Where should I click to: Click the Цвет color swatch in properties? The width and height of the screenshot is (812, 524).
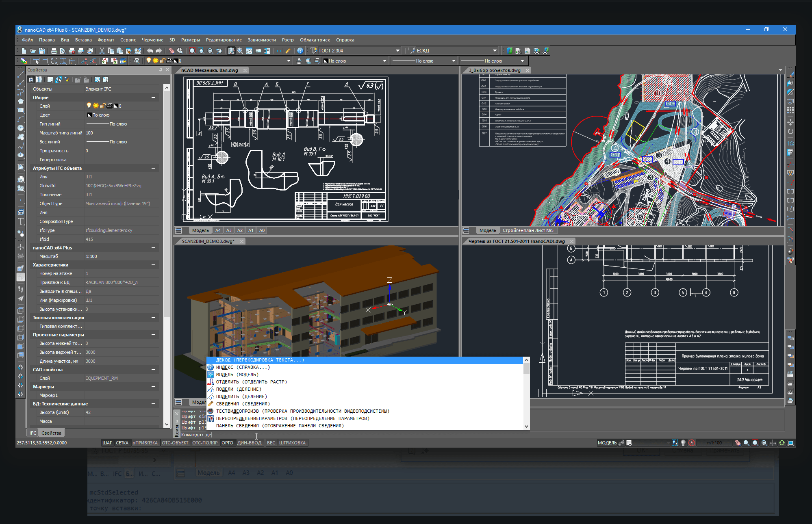click(x=89, y=115)
